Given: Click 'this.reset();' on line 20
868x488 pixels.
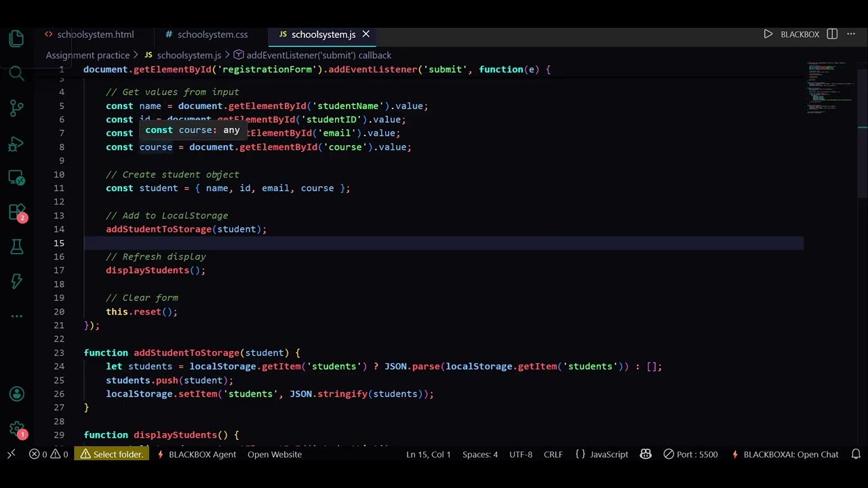Looking at the screenshot, I should [142, 311].
